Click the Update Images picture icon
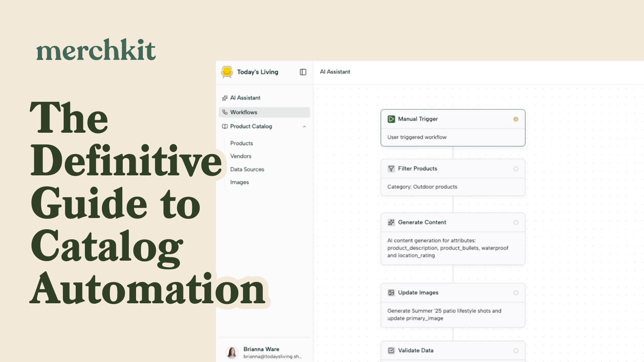Viewport: 644px width, 362px height. tap(391, 293)
